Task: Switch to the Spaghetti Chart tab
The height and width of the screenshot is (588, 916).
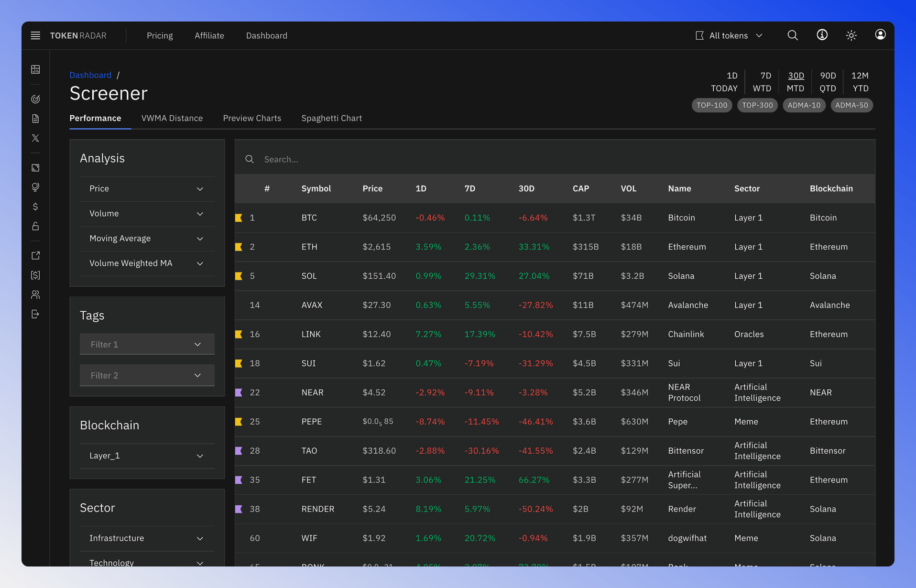Action: coord(331,118)
